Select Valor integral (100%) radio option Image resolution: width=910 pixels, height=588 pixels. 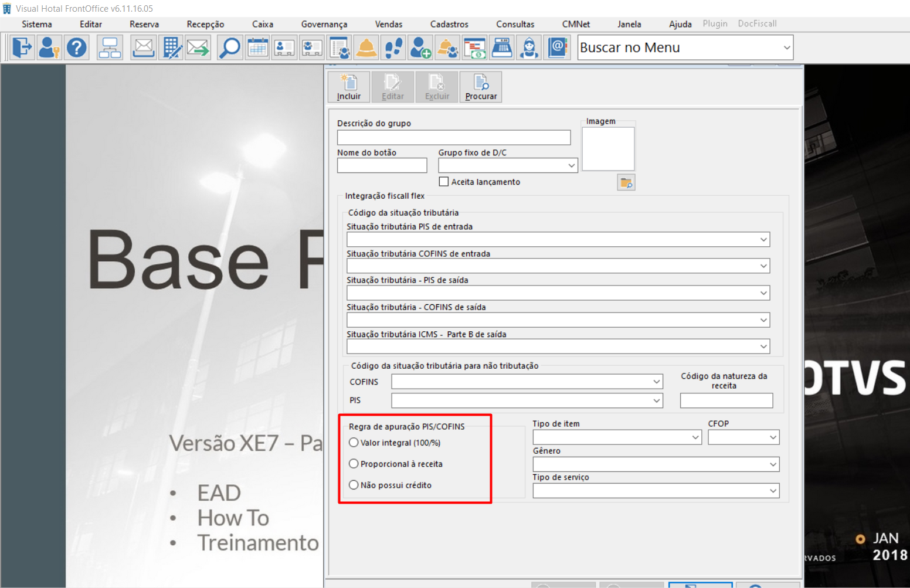click(x=354, y=443)
